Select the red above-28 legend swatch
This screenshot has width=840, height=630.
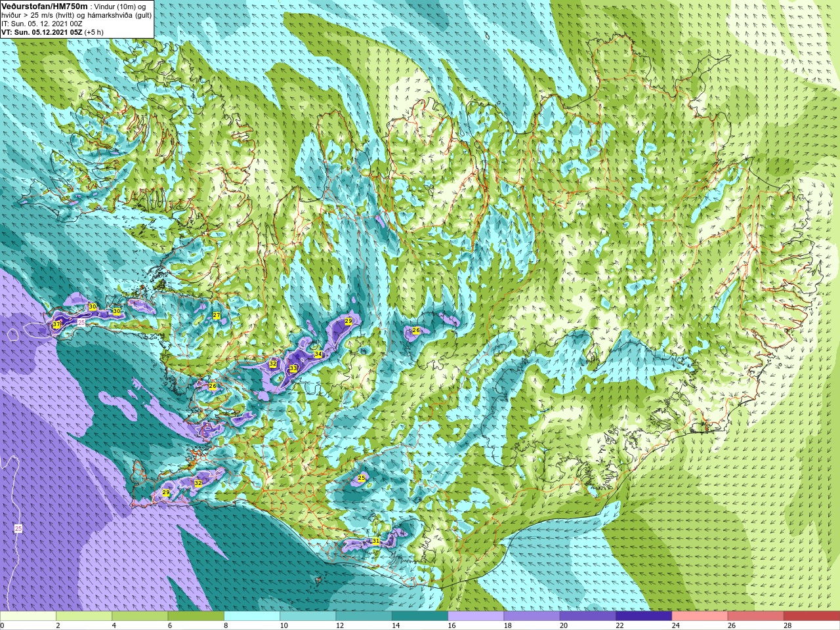(812, 616)
